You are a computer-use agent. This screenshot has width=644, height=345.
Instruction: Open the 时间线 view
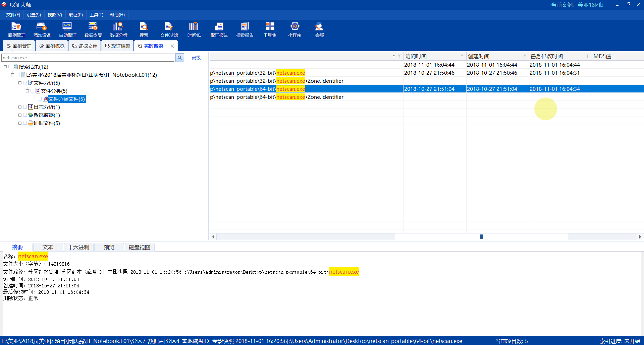tap(194, 30)
